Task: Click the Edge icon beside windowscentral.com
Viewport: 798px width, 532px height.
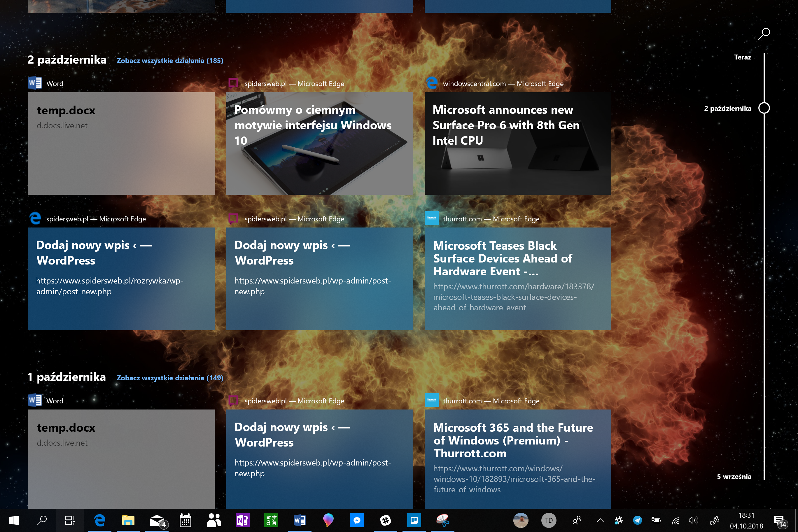Action: [x=432, y=83]
